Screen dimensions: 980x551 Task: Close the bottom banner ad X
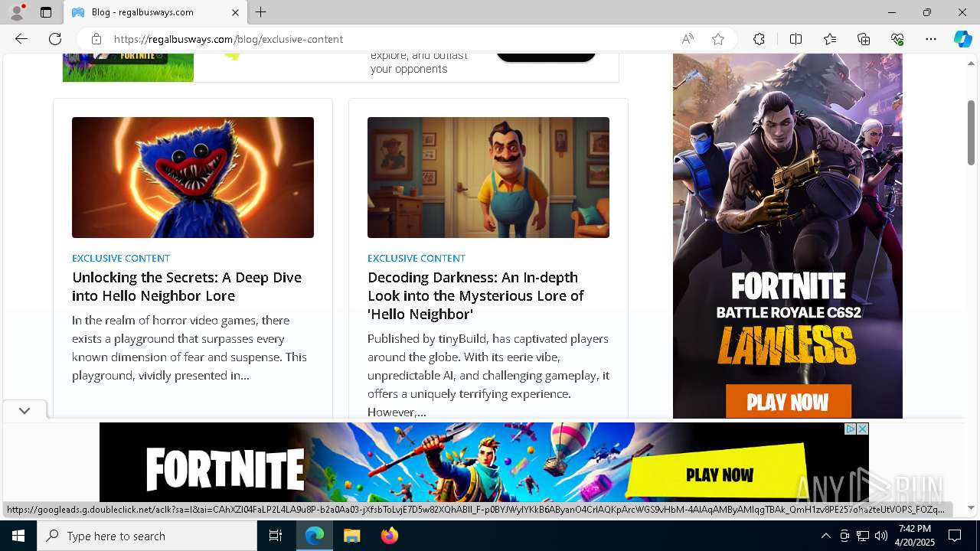point(863,429)
